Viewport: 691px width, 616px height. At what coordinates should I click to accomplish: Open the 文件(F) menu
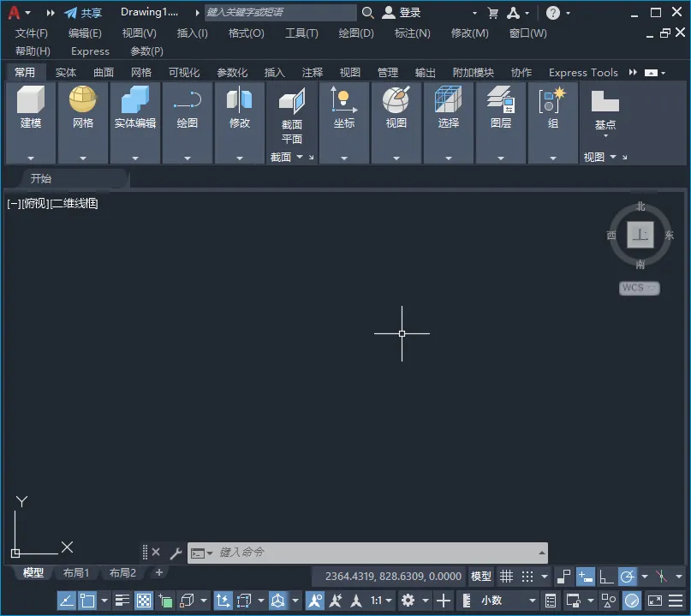pos(32,33)
